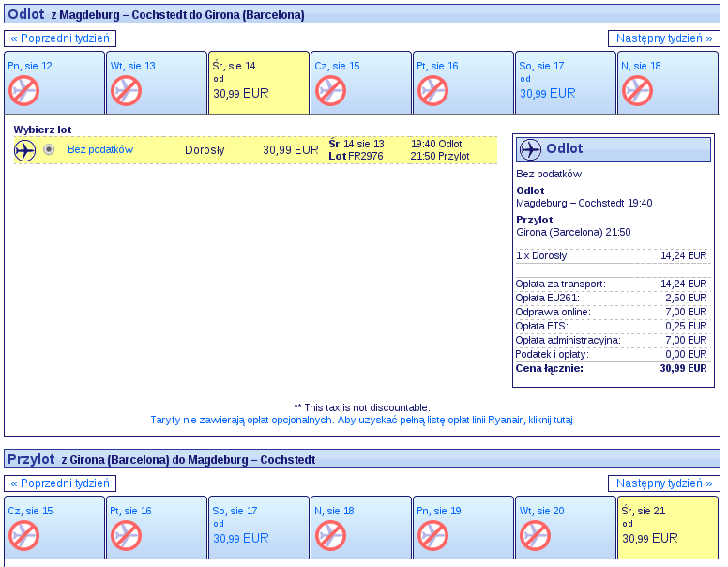Screen dimensions: 728x567
Task: Select the return So, sie 17 tab
Action: 259,527
